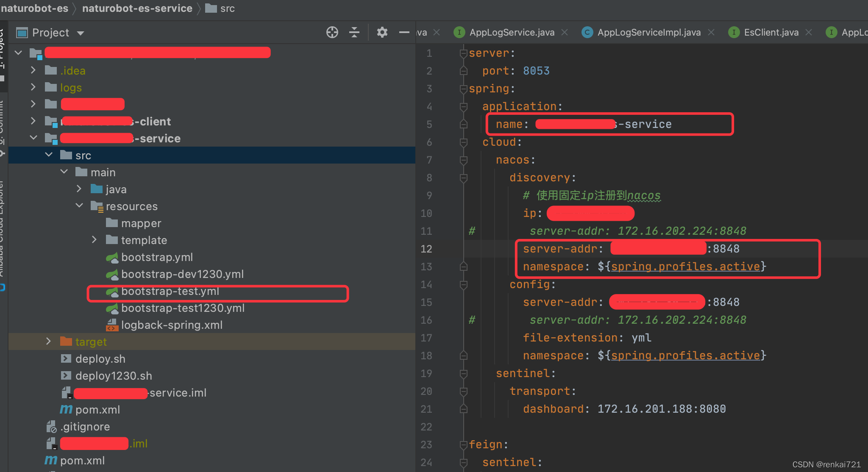
Task: Expand the template folder
Action: pos(94,239)
